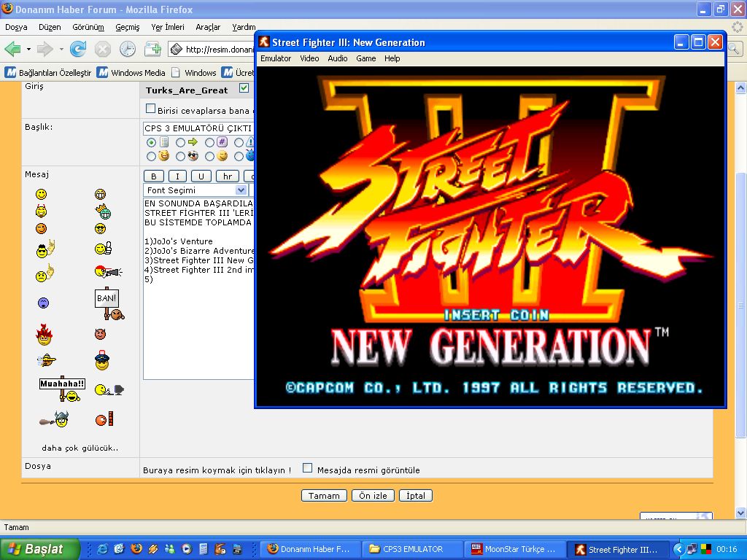Insert the emoticon at computer monitor

pyautogui.click(x=109, y=390)
